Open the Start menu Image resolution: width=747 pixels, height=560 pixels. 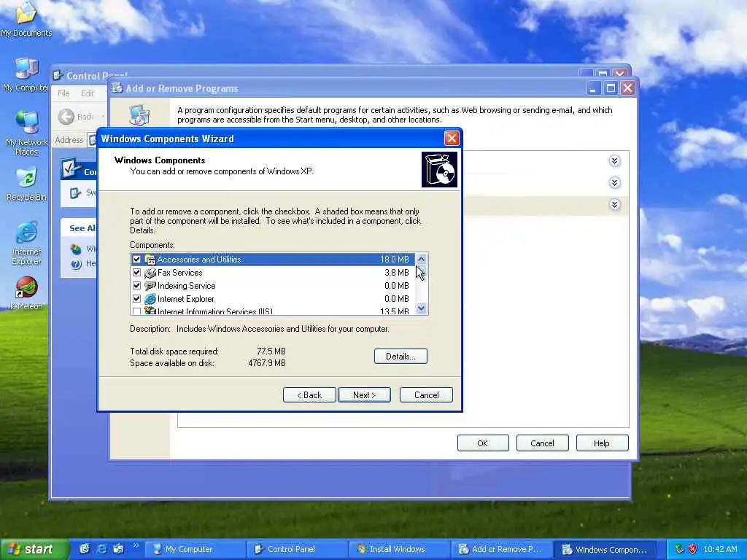coord(34,550)
